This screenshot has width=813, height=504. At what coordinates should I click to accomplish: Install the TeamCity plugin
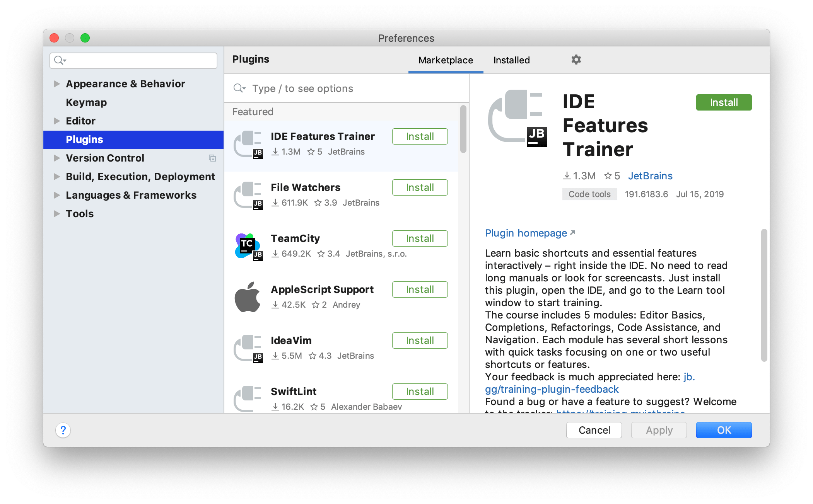point(420,238)
